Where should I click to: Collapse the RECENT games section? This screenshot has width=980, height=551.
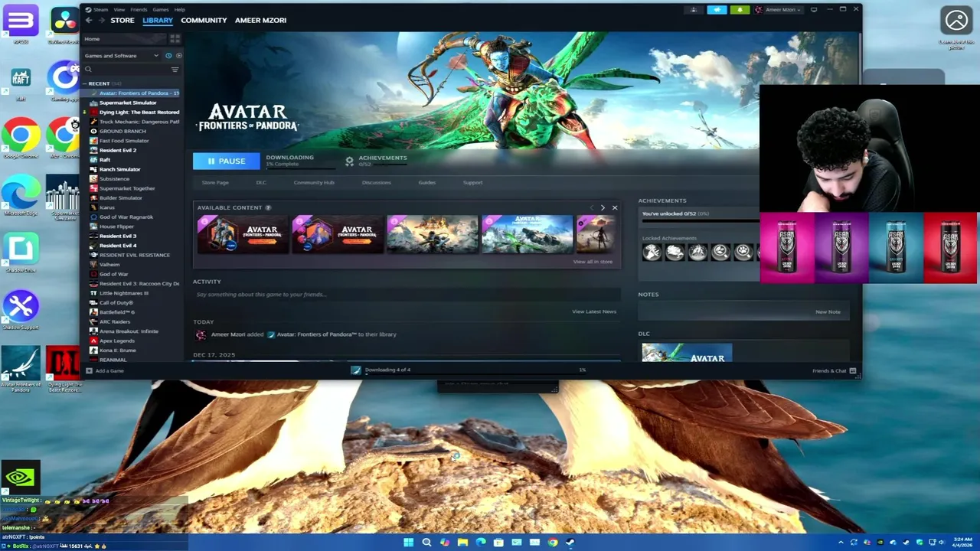click(85, 83)
